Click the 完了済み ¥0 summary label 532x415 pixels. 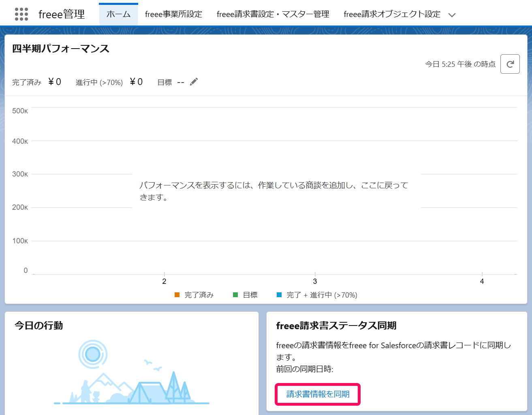[37, 82]
